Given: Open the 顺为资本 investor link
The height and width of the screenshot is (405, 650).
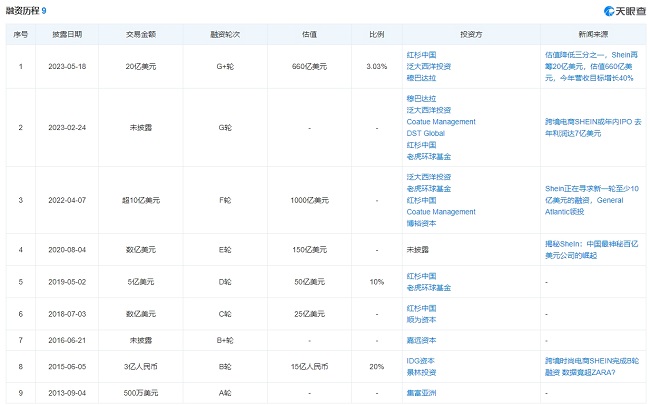Looking at the screenshot, I should pos(421,320).
